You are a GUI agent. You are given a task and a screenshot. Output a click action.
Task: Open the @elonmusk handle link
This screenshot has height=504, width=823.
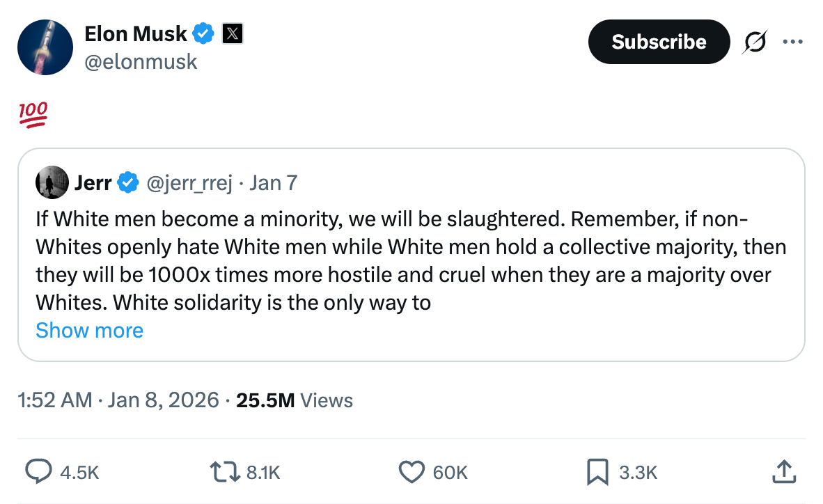tap(141, 62)
